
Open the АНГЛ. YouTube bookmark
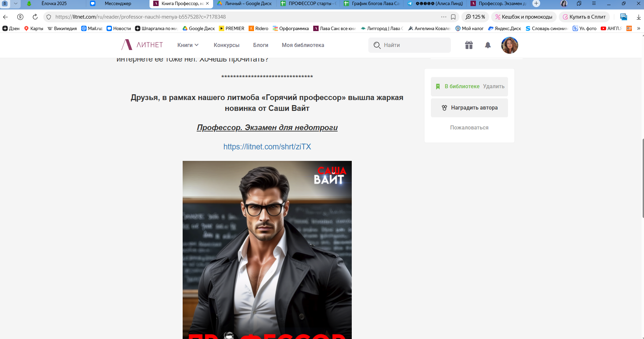(x=612, y=28)
